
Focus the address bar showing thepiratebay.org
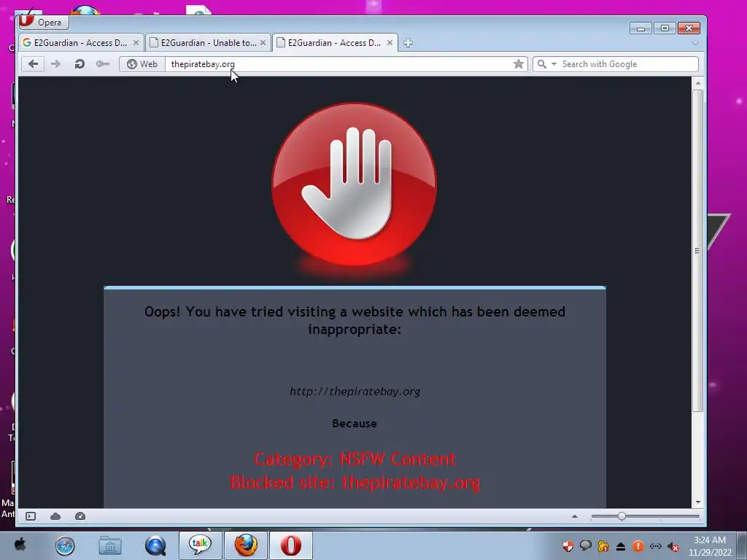pos(338,64)
